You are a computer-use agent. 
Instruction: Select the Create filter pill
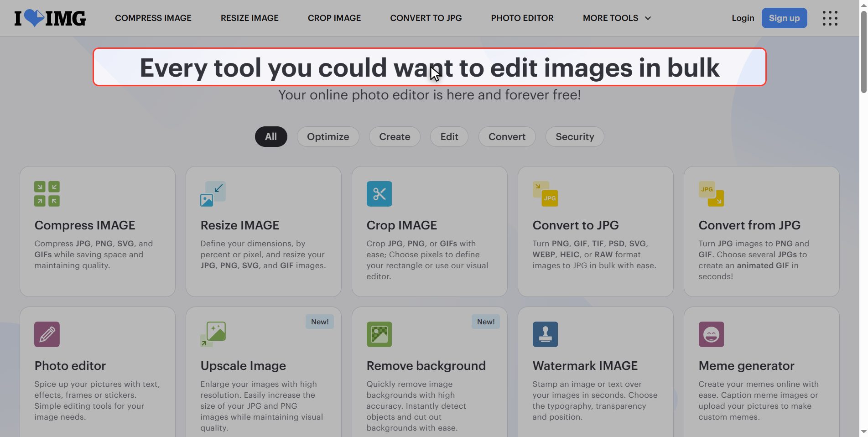tap(395, 136)
